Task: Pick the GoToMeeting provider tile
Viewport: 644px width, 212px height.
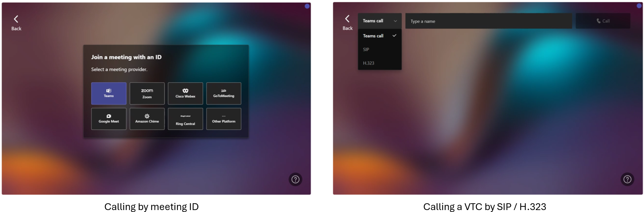Action: click(224, 93)
